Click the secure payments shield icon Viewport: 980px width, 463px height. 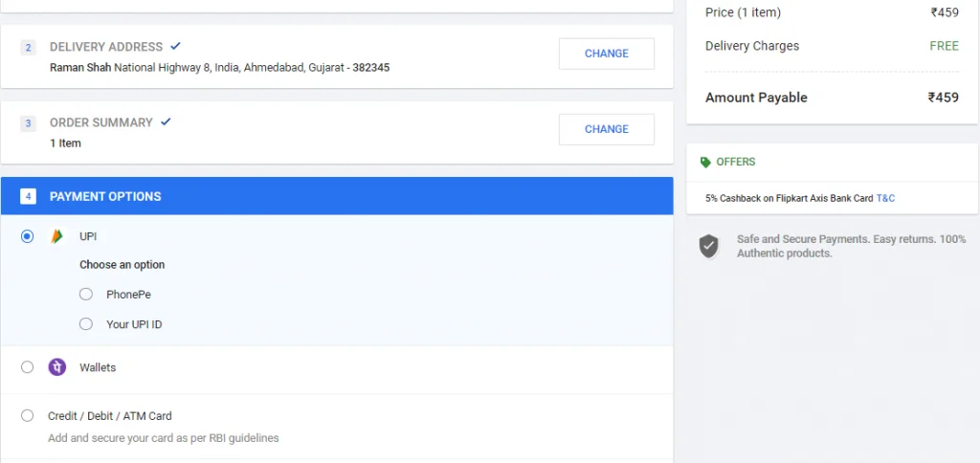[708, 246]
